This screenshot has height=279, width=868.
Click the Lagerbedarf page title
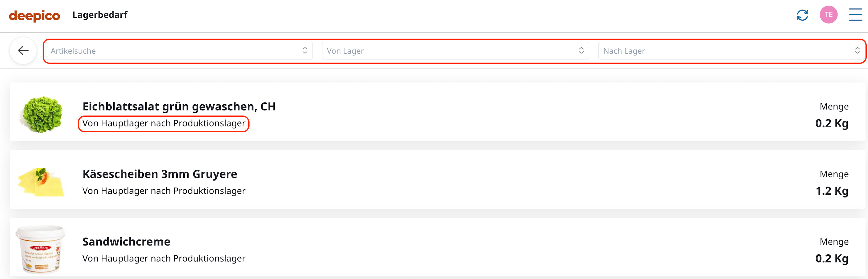pyautogui.click(x=100, y=15)
